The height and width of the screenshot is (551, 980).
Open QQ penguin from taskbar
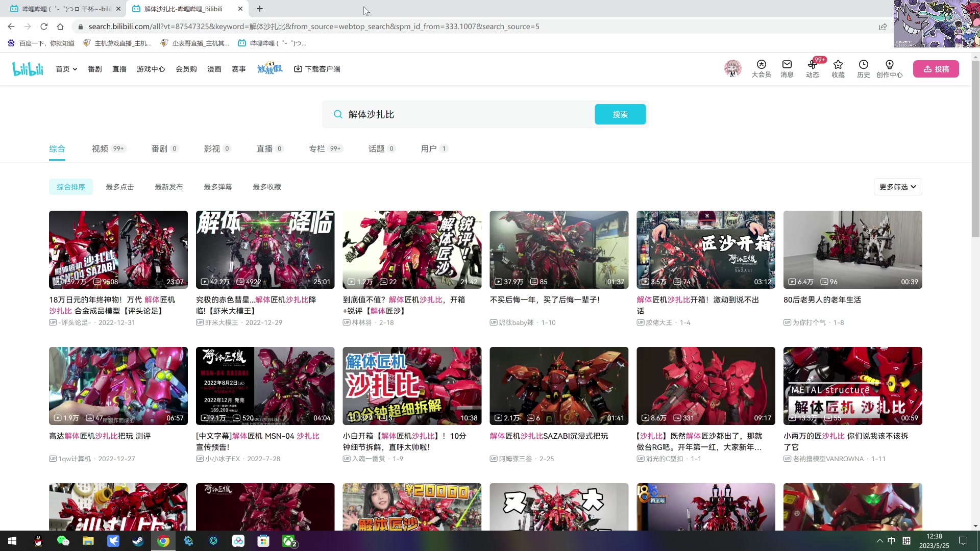38,541
